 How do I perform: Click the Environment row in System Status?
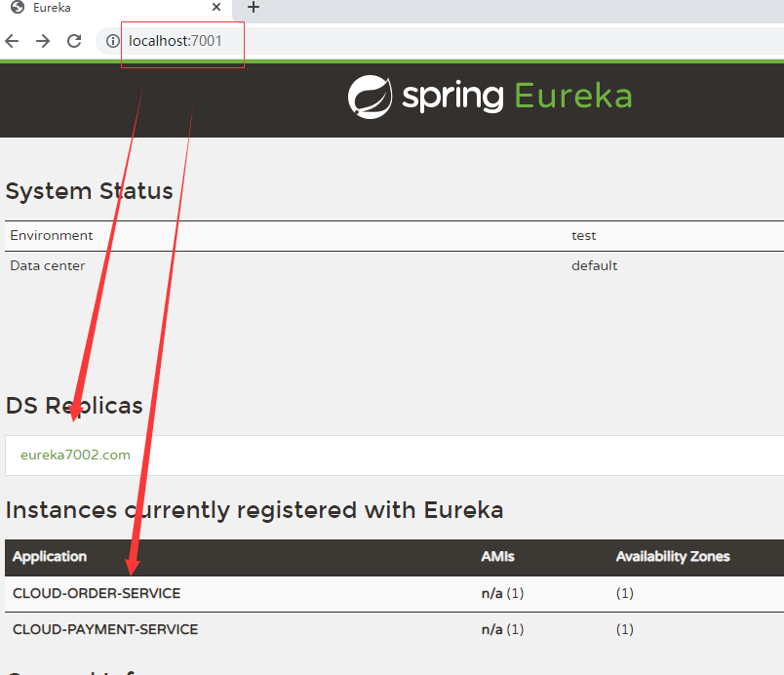pyautogui.click(x=52, y=235)
